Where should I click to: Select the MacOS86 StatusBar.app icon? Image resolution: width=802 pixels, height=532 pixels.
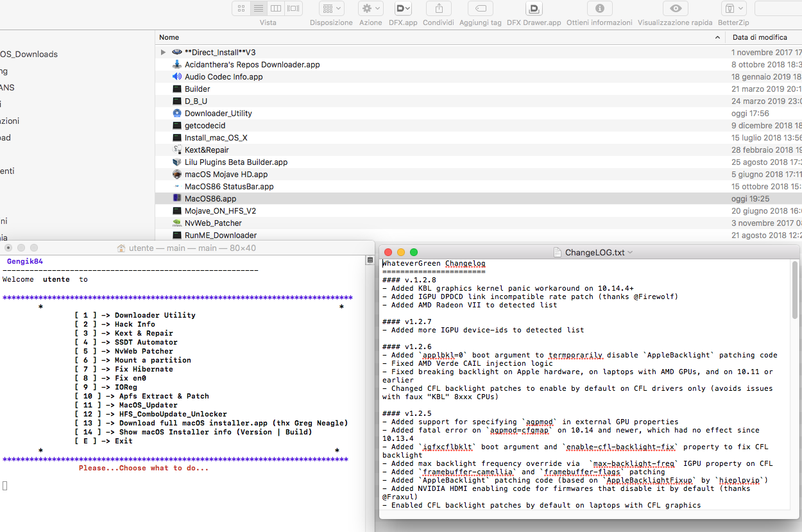tap(177, 186)
